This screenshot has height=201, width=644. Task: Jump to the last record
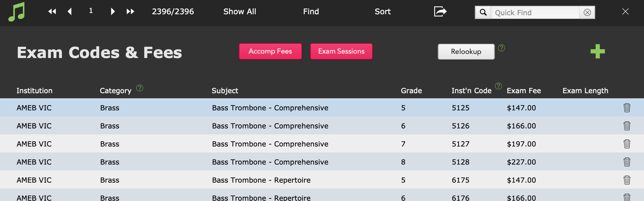[130, 12]
